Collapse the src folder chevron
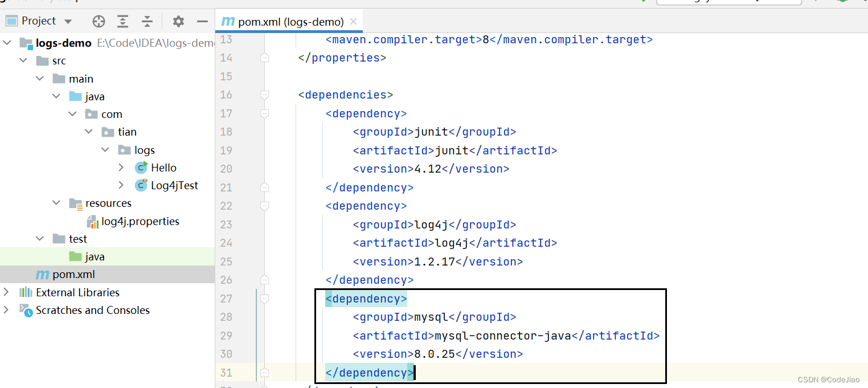The height and width of the screenshot is (388, 868). pyautogui.click(x=23, y=60)
